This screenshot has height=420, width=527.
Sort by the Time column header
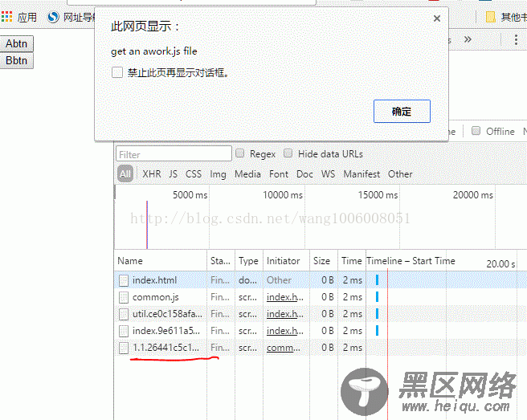pos(352,261)
